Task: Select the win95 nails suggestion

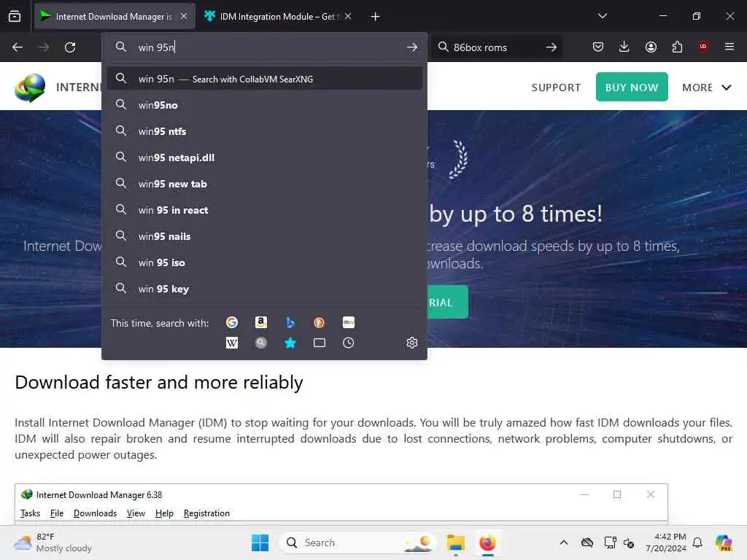Action: point(264,236)
